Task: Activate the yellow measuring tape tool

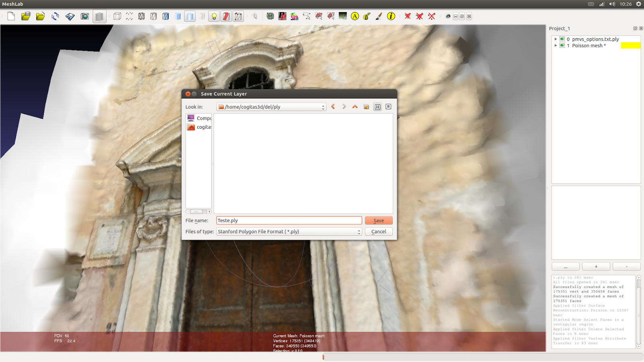Action: (367, 16)
